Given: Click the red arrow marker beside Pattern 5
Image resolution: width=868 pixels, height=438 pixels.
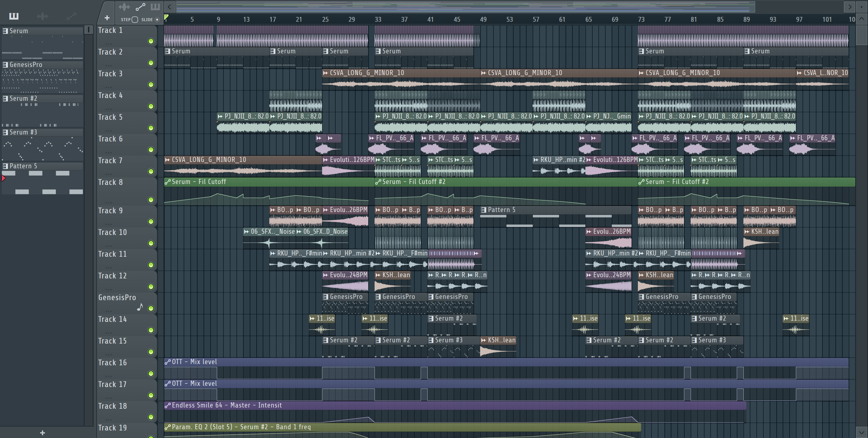Looking at the screenshot, I should (x=3, y=178).
